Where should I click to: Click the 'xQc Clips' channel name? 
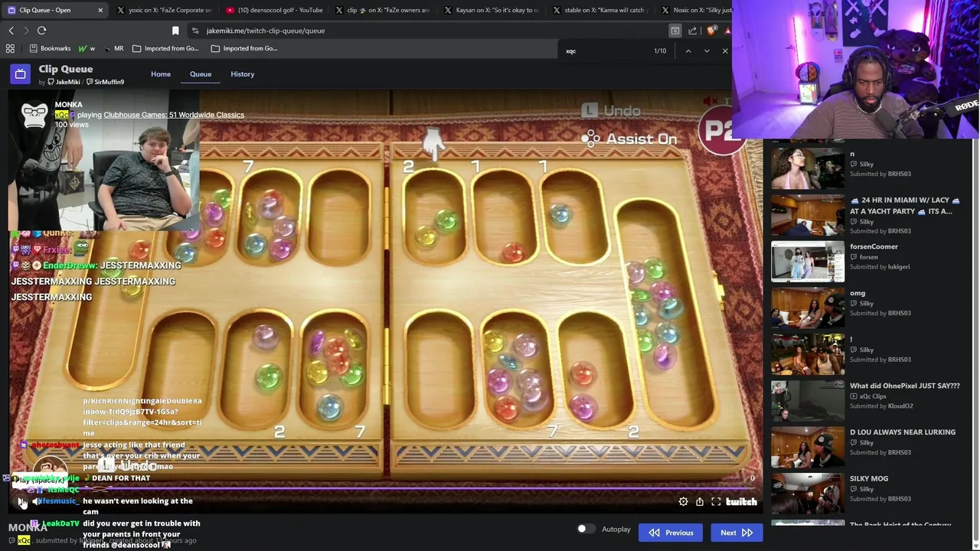(873, 396)
